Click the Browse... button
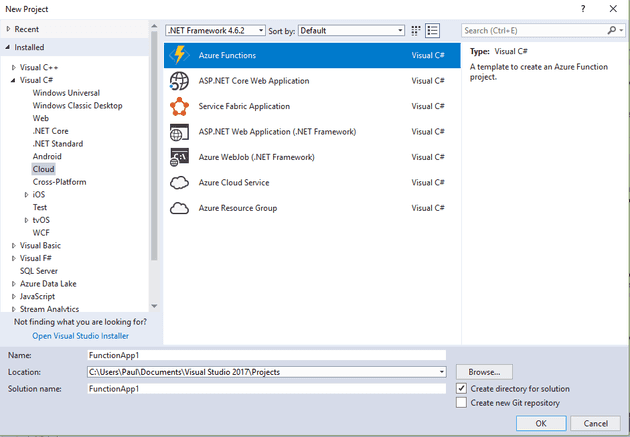 [x=484, y=372]
